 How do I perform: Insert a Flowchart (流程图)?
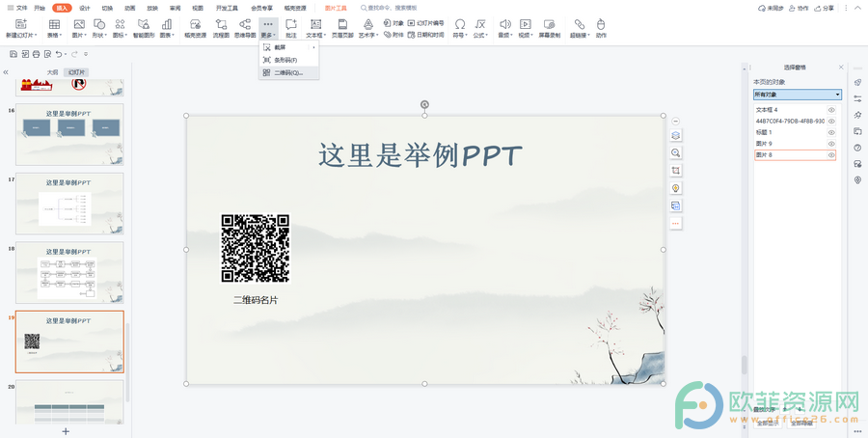(x=221, y=28)
